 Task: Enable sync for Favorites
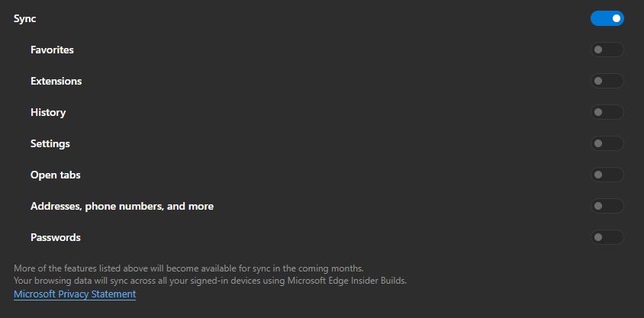point(607,50)
